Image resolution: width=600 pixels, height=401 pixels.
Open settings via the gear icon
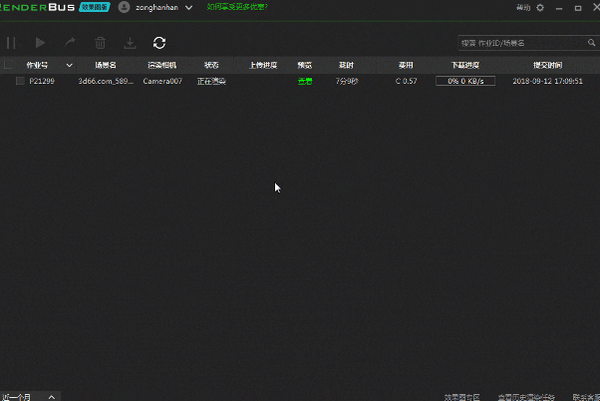pos(541,8)
